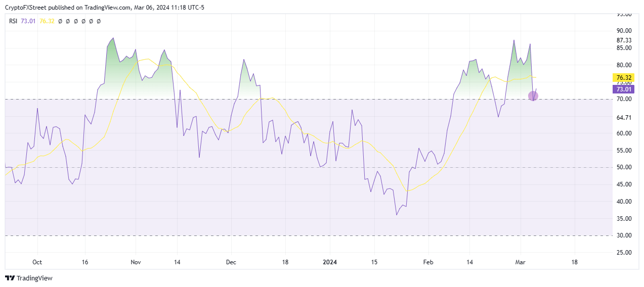Select the purple 73.01 price axis tag
644x287 pixels.
tap(622, 89)
